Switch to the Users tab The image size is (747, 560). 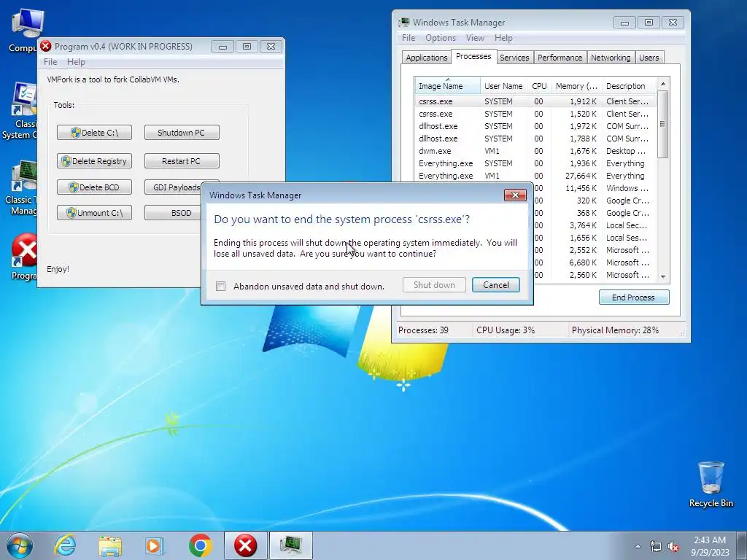click(649, 57)
